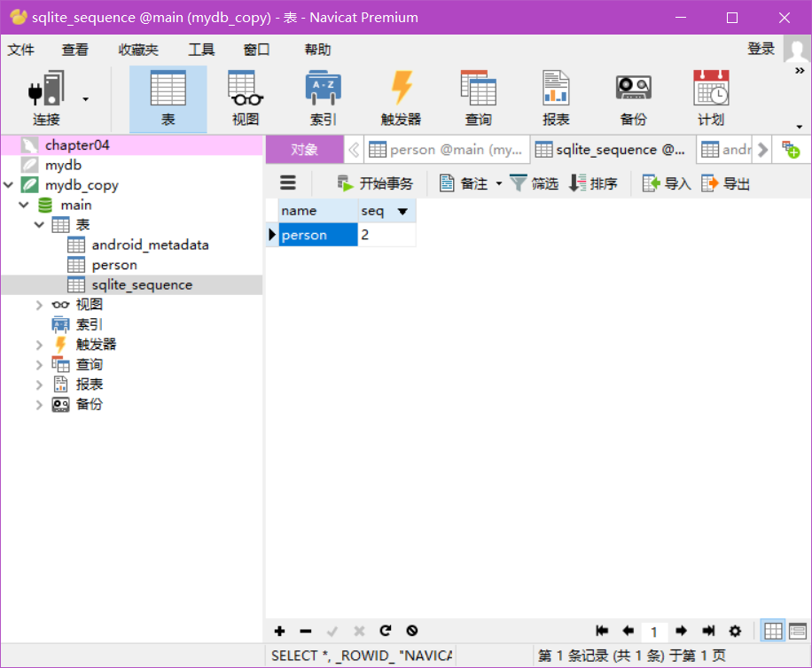Switch to sqlite_sequence @ tab
This screenshot has height=668, width=812.
pos(613,150)
